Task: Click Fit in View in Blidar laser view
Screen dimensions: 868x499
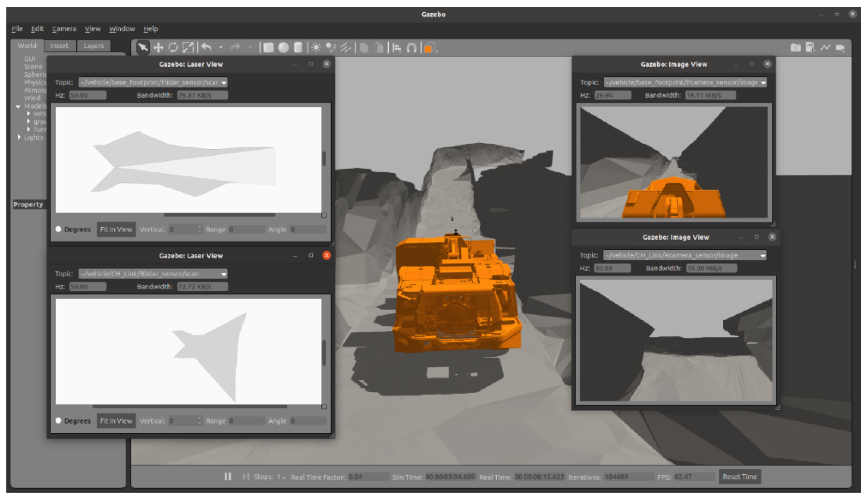Action: click(116, 421)
